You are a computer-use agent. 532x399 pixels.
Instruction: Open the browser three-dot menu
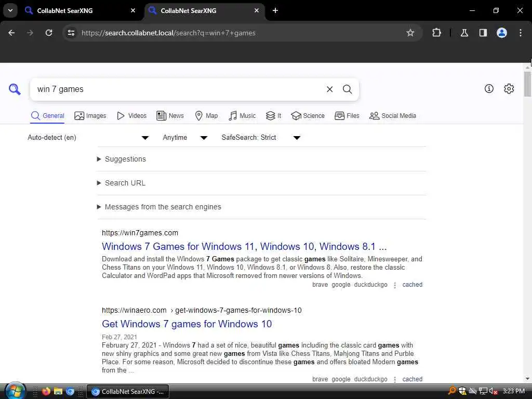pos(521,33)
